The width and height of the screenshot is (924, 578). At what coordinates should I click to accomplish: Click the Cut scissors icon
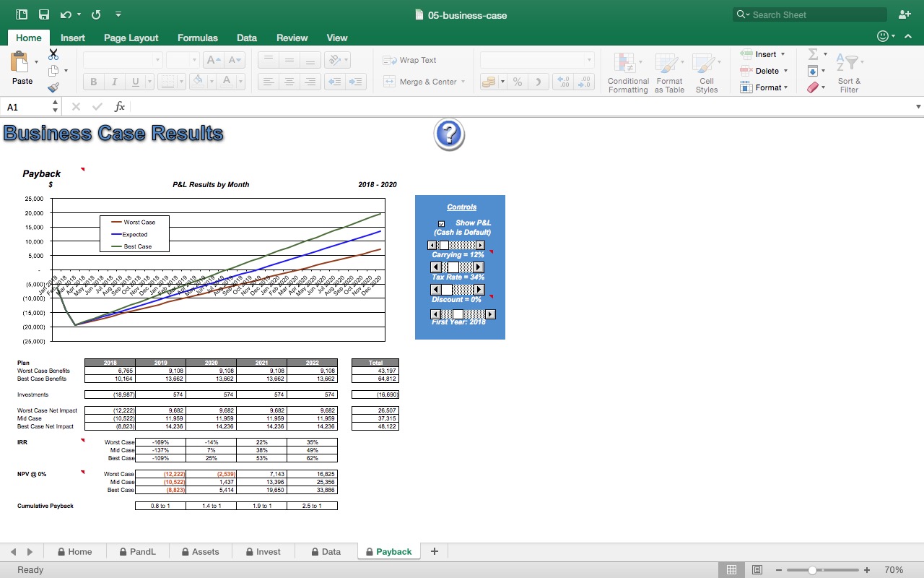pos(53,54)
